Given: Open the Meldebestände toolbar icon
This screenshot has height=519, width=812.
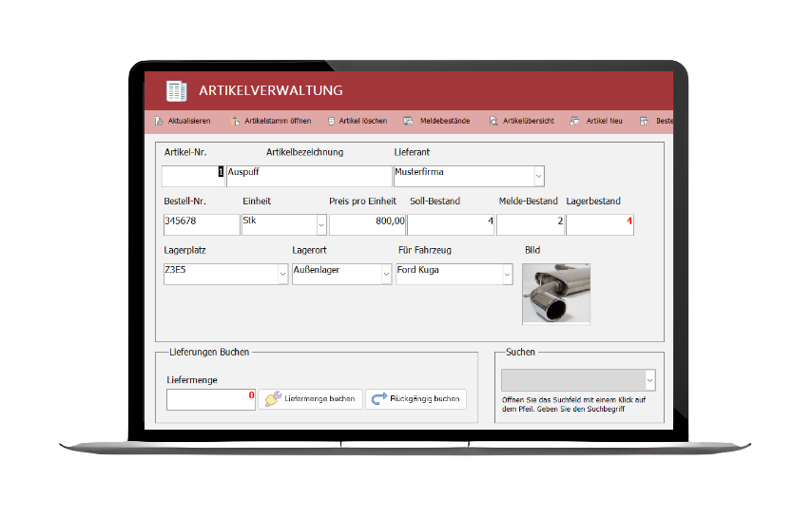Looking at the screenshot, I should click(x=408, y=122).
